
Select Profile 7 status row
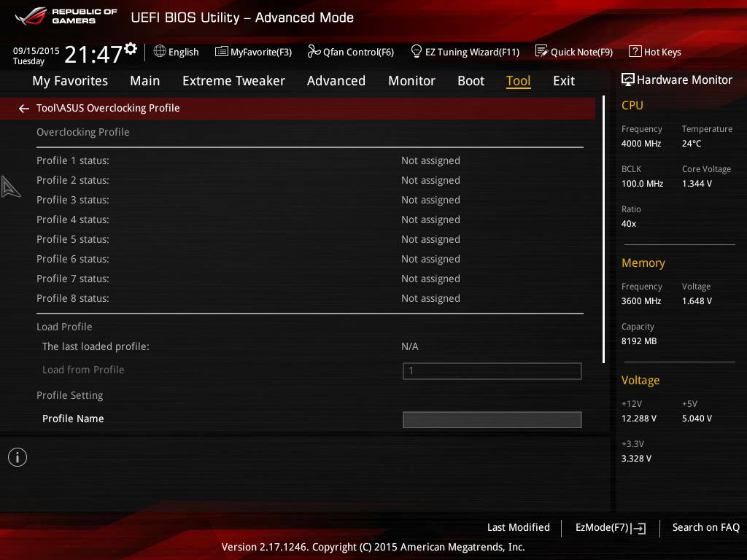309,279
